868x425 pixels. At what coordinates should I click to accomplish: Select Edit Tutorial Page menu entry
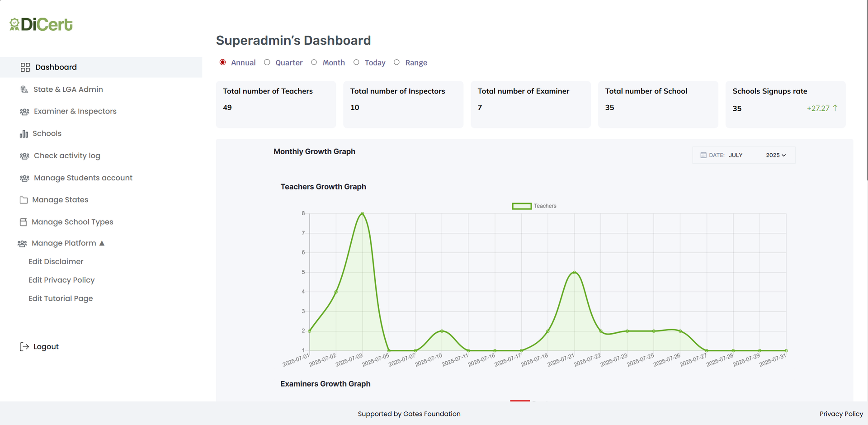[x=60, y=298]
